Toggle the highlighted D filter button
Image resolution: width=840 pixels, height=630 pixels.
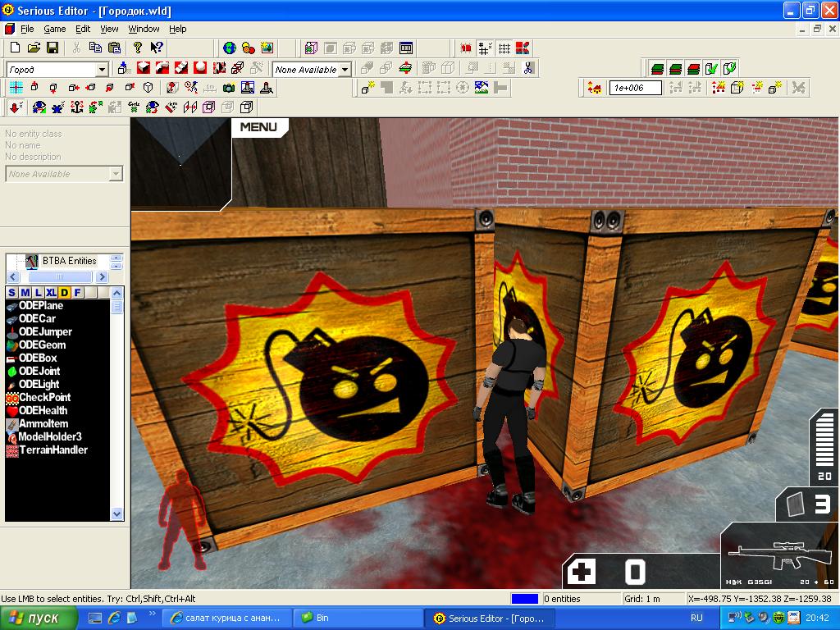pyautogui.click(x=64, y=293)
